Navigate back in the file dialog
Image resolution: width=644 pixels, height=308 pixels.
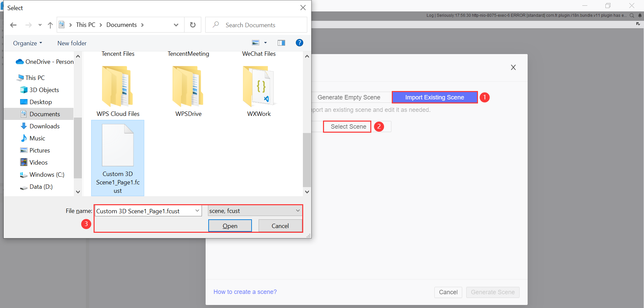coord(13,25)
